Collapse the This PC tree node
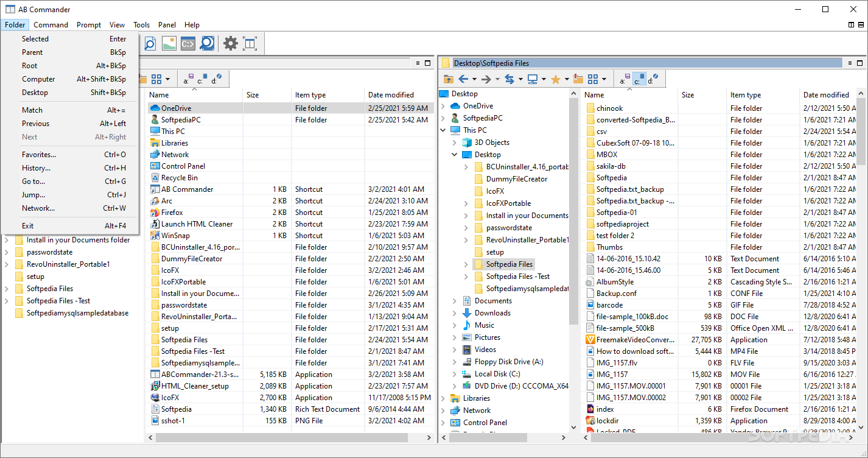This screenshot has width=868, height=458. 443,130
